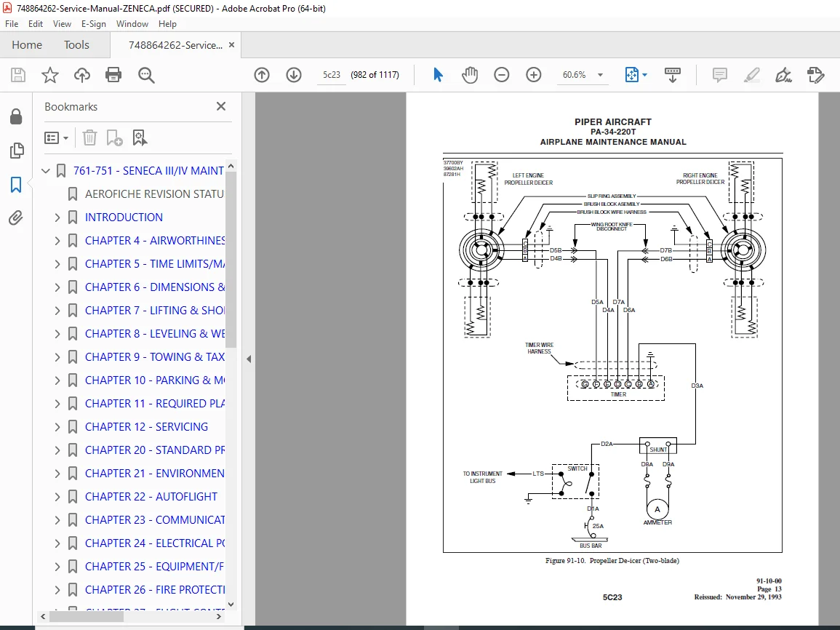Viewport: 840px width, 630px height.
Task: Go to next page arrow
Action: click(294, 75)
